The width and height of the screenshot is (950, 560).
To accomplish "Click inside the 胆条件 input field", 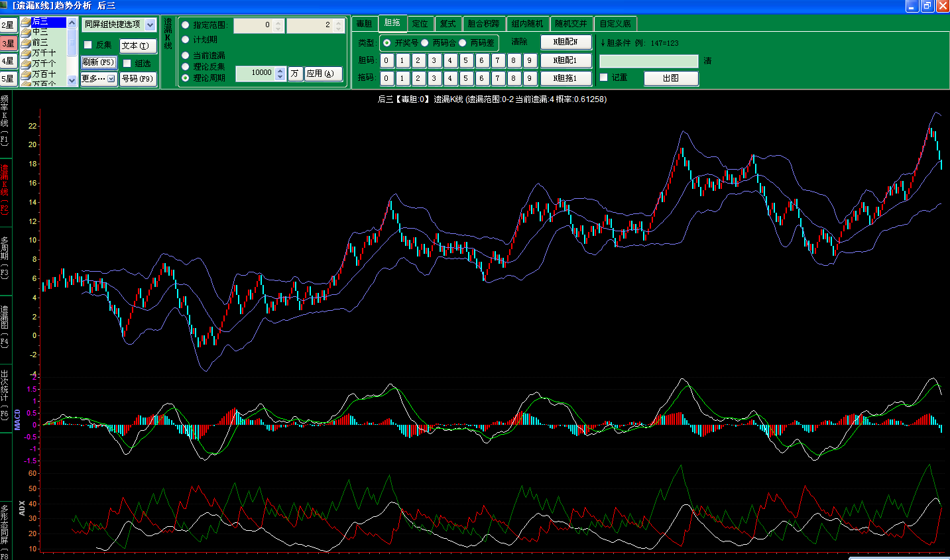I will pyautogui.click(x=649, y=62).
